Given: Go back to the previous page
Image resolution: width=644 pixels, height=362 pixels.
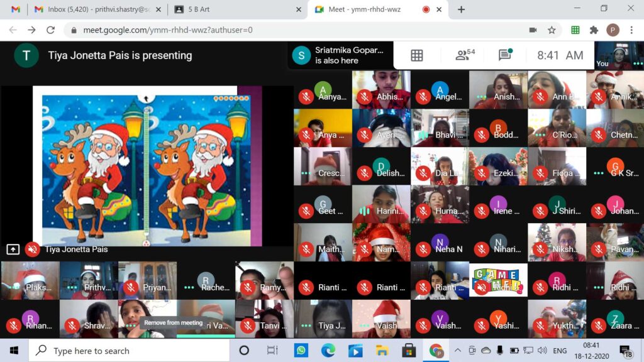Looking at the screenshot, I should [x=13, y=30].
